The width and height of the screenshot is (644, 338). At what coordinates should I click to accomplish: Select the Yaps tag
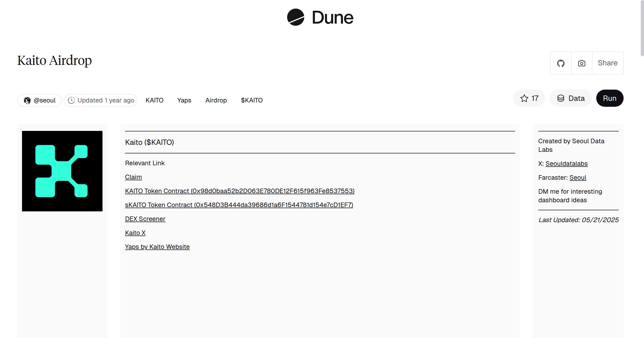pos(184,100)
